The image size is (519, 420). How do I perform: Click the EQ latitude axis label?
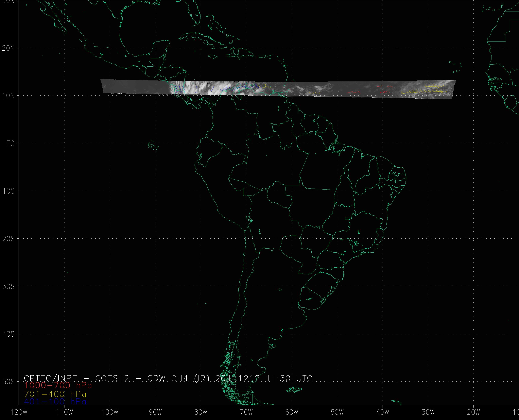click(x=10, y=143)
